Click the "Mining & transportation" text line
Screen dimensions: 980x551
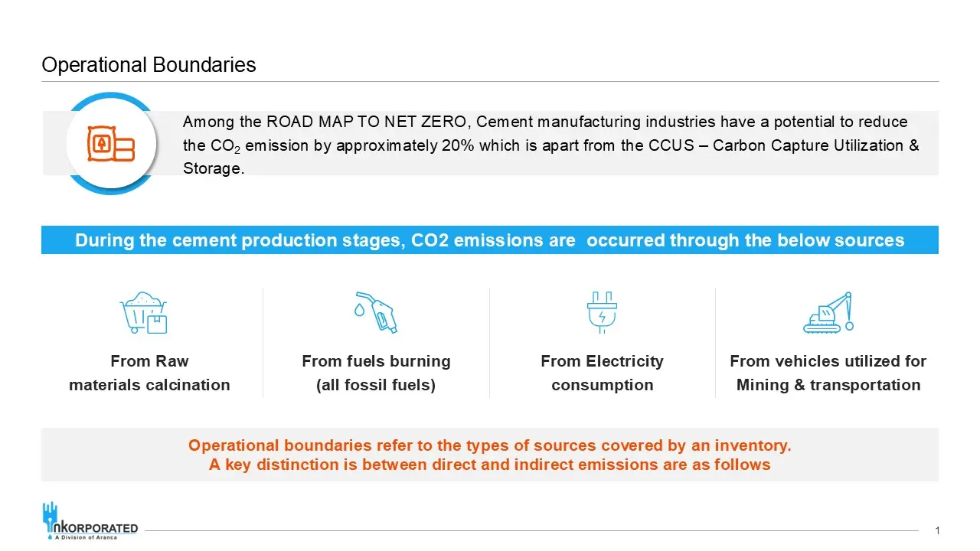point(828,385)
